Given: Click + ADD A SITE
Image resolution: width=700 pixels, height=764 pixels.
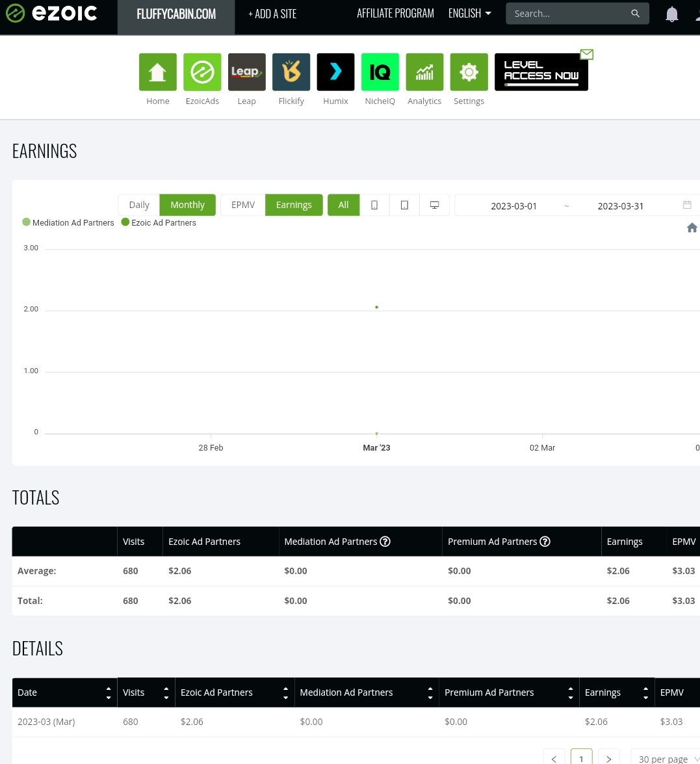Looking at the screenshot, I should click(272, 14).
